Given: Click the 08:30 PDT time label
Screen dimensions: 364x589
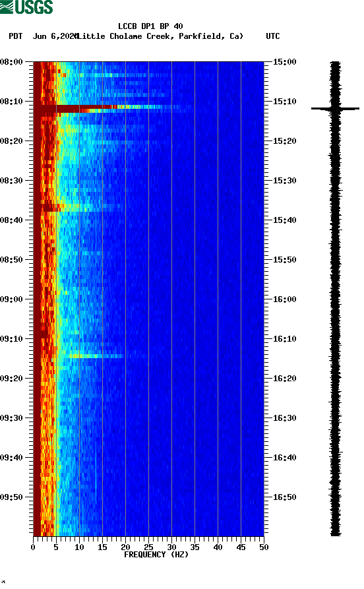Looking at the screenshot, I should pyautogui.click(x=12, y=180).
